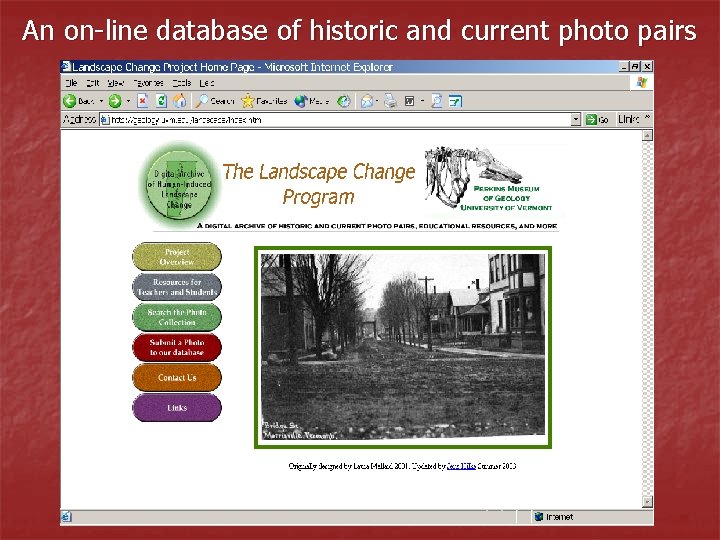The image size is (720, 540).
Task: Click the Links label in the address bar row
Action: point(628,119)
